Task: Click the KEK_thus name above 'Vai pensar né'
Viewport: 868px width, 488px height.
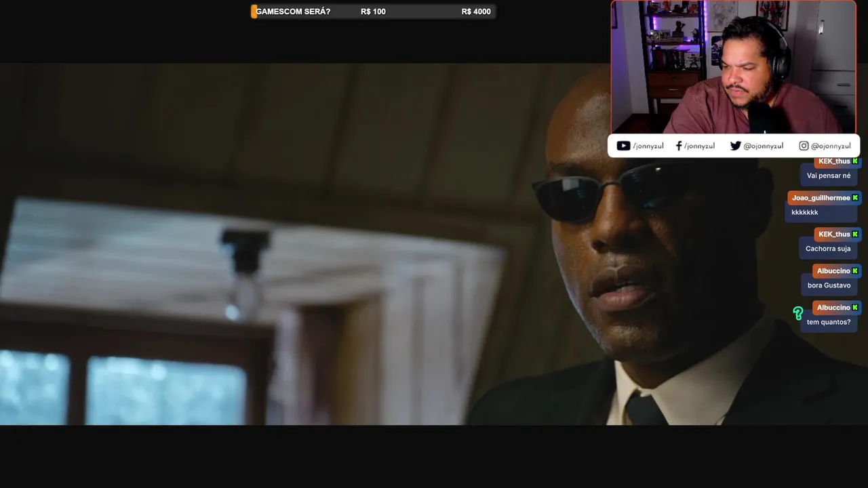Action: (x=834, y=161)
